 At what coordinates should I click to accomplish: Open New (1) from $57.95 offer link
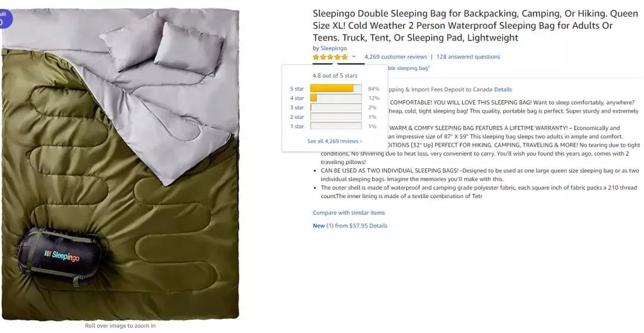350,226
